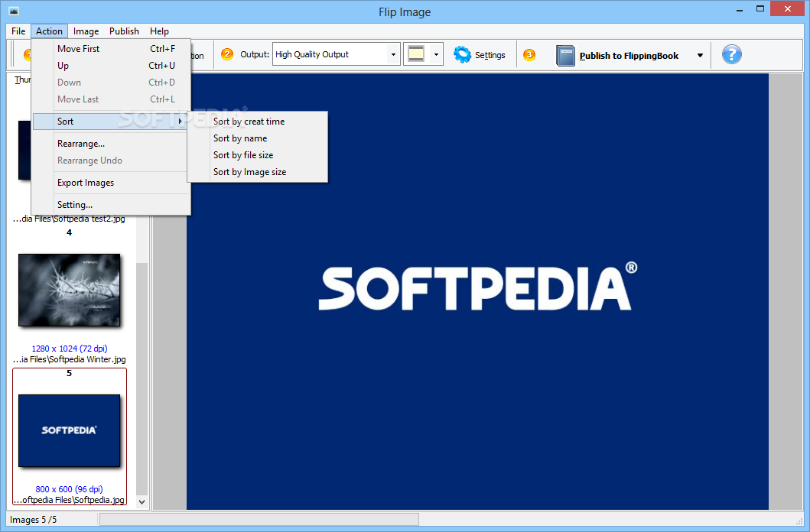This screenshot has width=810, height=532.
Task: Expand the Publish to FlippingBook arrow
Action: pos(700,55)
